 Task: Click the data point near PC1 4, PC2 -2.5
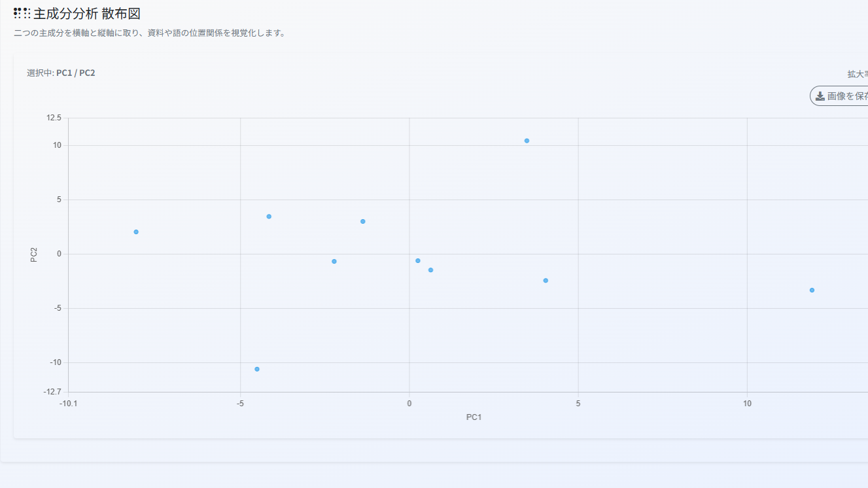tap(546, 281)
